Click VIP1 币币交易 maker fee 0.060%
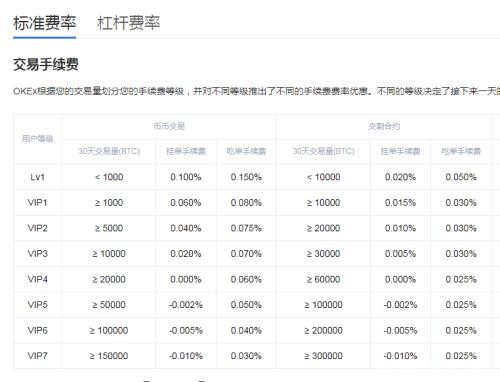 coord(186,203)
